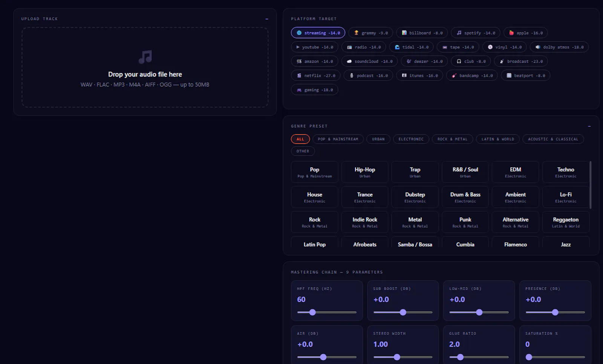Image resolution: width=603 pixels, height=364 pixels.
Task: Pick the billboard -8.0 platform target
Action: [422, 33]
